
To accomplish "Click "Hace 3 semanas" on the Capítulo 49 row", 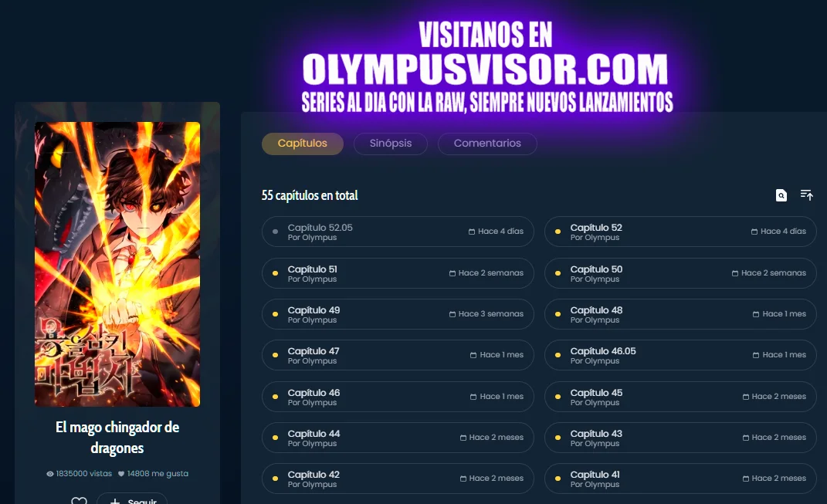I will point(491,314).
